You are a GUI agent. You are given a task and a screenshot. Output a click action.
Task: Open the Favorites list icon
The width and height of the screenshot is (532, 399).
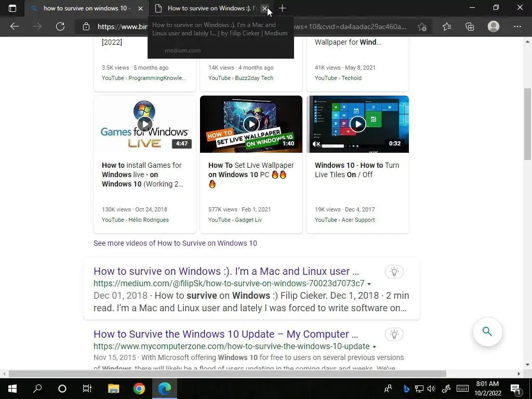(x=447, y=26)
